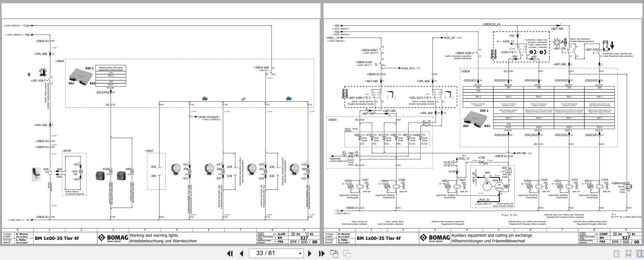
Task: Click the K97:86 reference label
Action: [x=524, y=153]
